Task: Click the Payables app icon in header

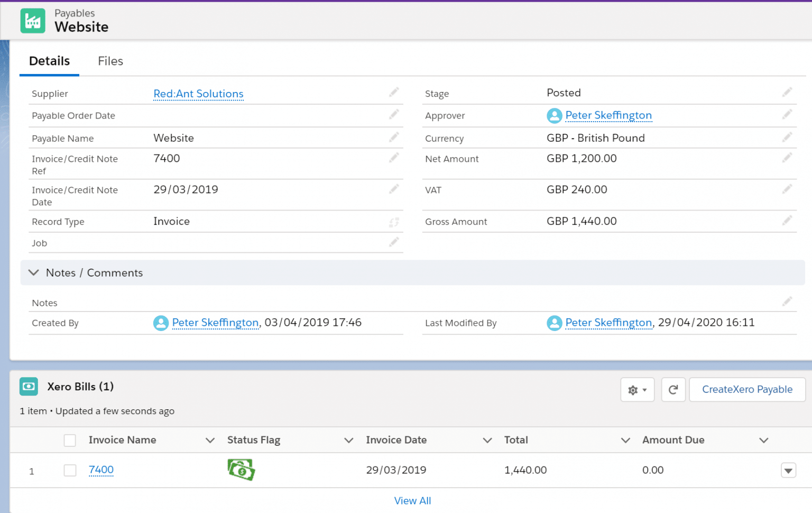Action: (x=33, y=21)
